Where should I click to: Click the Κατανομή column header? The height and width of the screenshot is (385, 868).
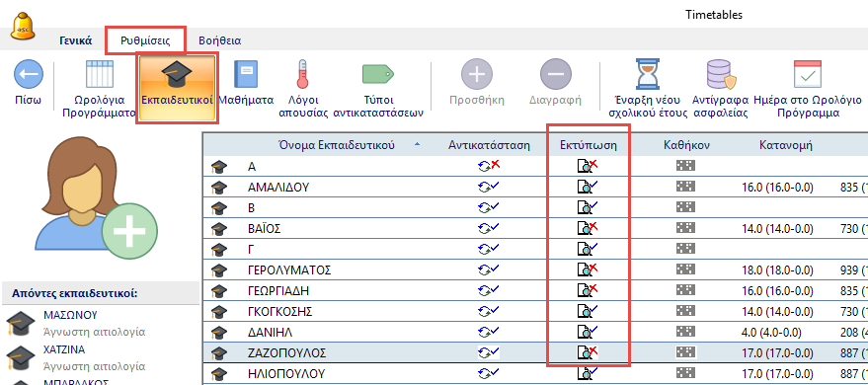click(785, 145)
